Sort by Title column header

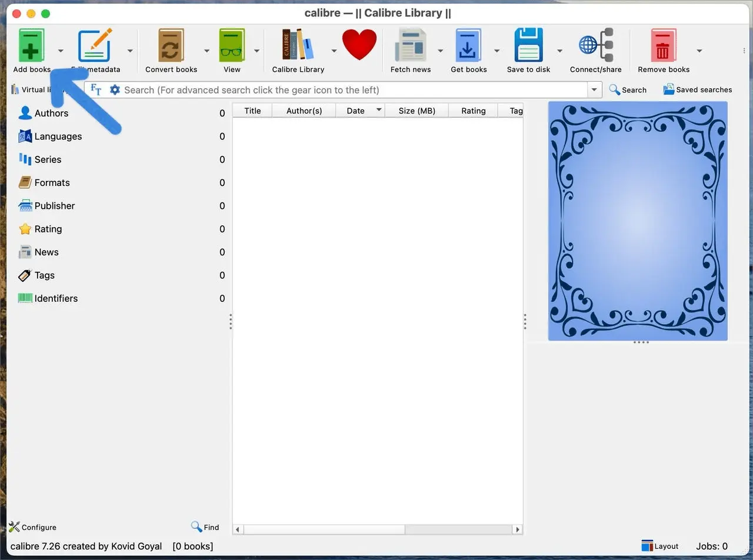pyautogui.click(x=252, y=111)
